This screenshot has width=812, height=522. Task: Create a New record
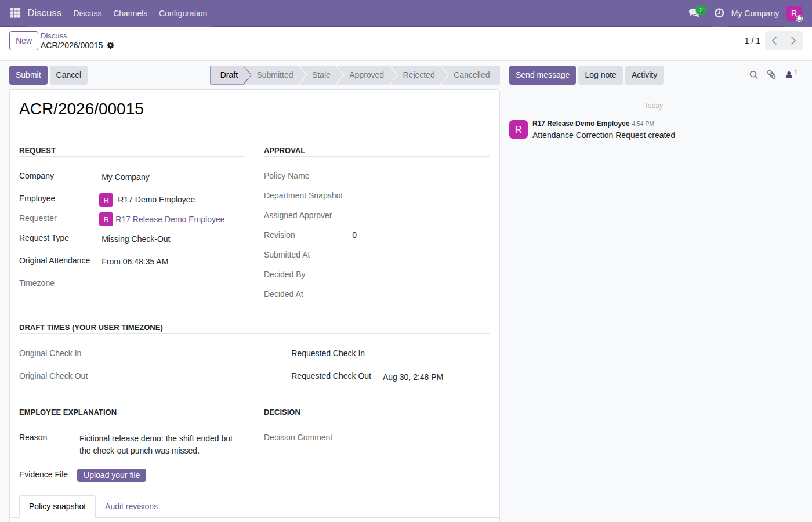(x=24, y=41)
